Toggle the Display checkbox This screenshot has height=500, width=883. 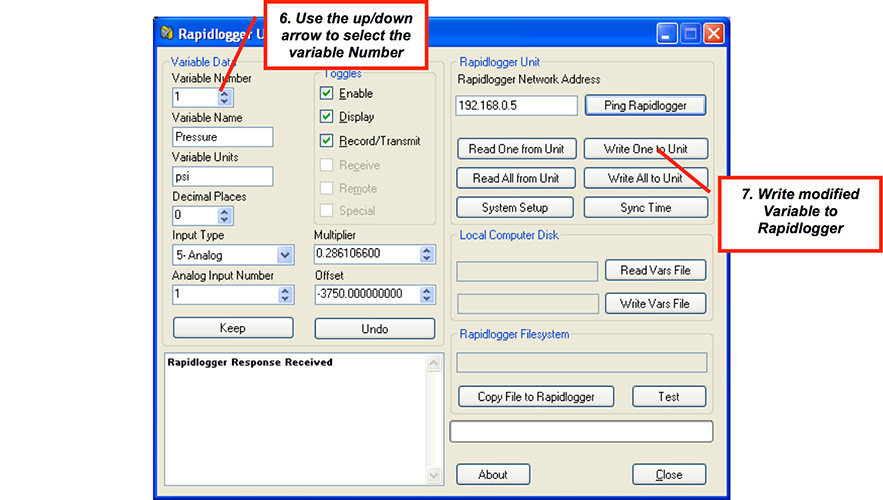pos(326,117)
